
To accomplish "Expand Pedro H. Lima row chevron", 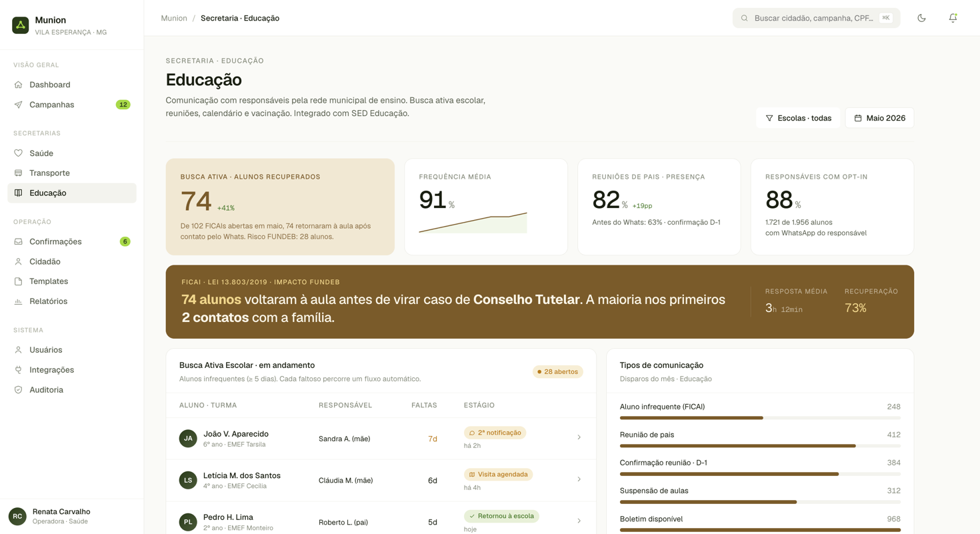I will click(579, 521).
